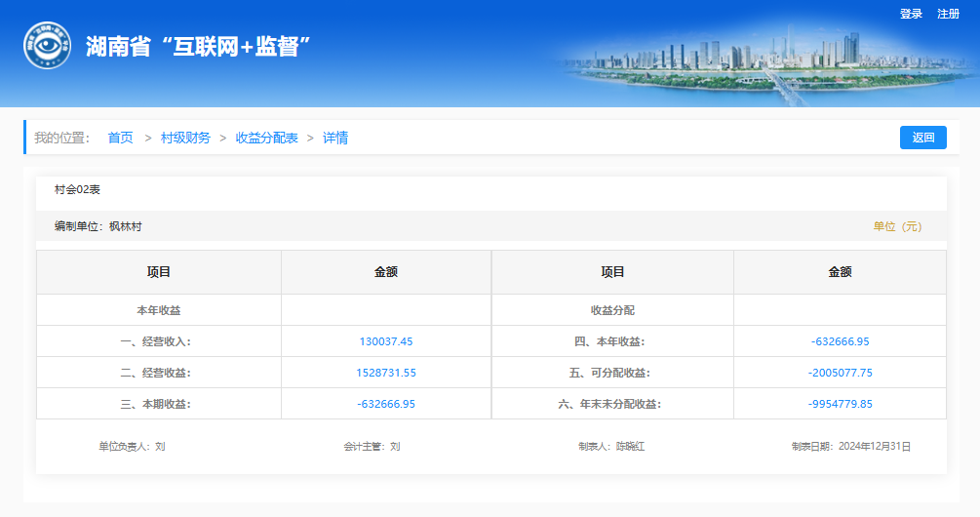Select the 会计主管：刘 text
980x517 pixels.
click(372, 447)
